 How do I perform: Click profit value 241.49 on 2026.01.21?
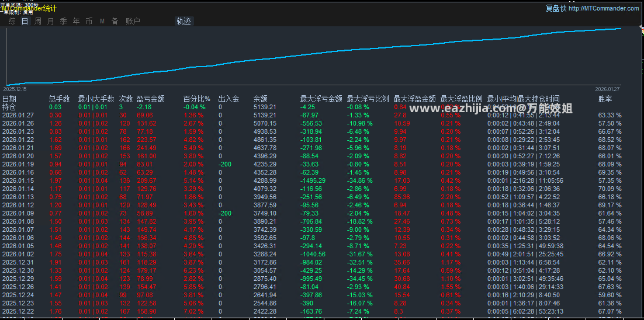point(147,148)
